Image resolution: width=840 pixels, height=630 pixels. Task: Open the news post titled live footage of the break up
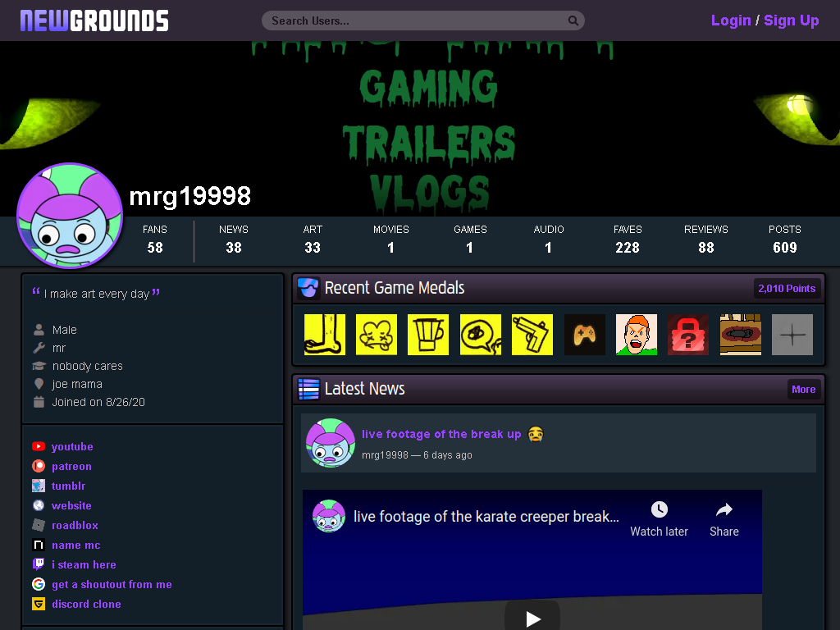[x=441, y=434]
